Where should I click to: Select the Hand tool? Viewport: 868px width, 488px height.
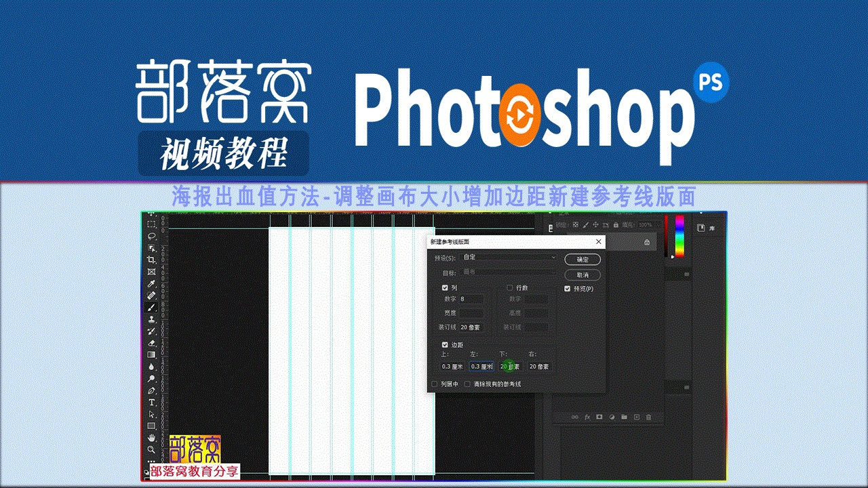(151, 438)
